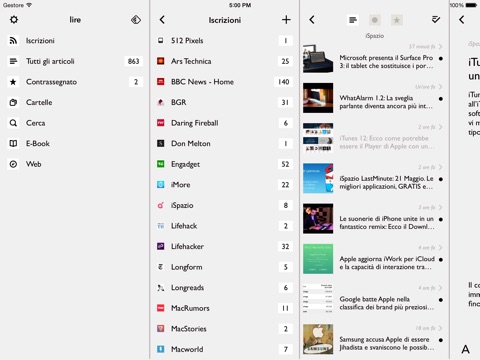
Task: Select Tutti gli articoli list icon
Action: point(13,61)
